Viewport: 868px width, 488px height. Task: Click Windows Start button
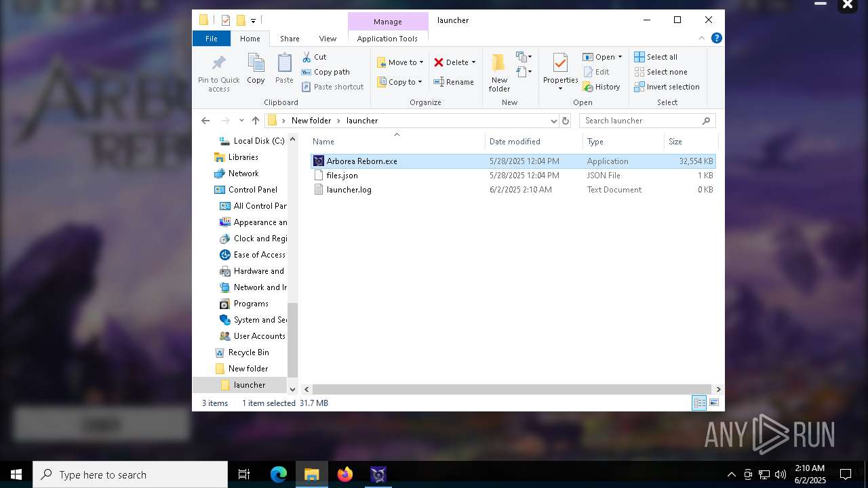pos(16,474)
